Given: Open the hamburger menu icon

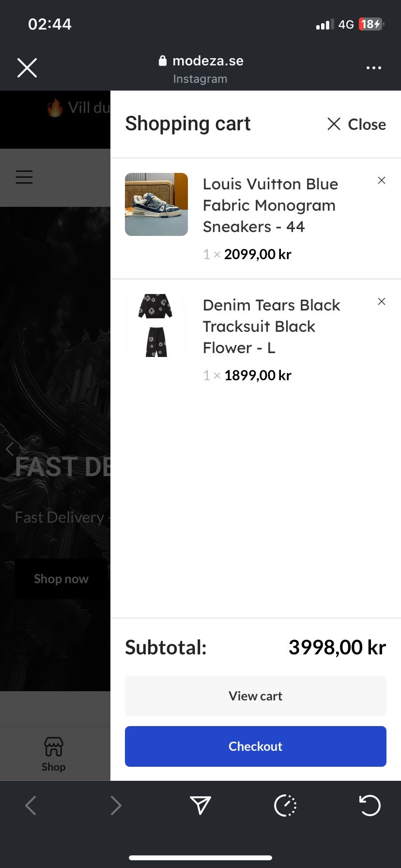Looking at the screenshot, I should pyautogui.click(x=24, y=177).
